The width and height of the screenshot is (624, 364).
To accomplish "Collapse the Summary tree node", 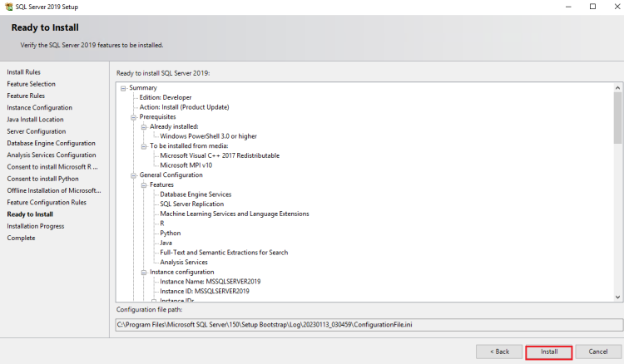I will (123, 88).
